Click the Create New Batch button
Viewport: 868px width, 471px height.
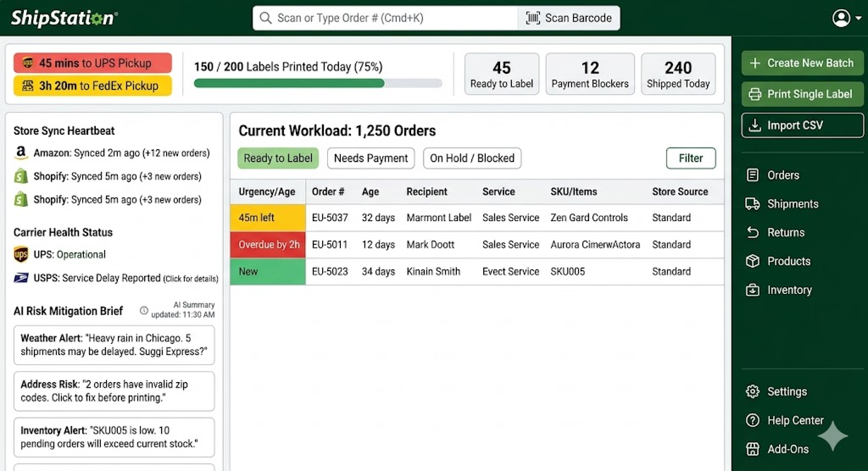[x=802, y=63]
